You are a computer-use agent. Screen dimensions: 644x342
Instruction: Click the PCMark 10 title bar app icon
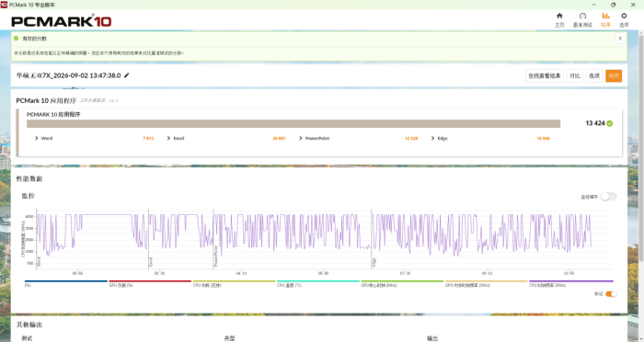(x=4, y=5)
